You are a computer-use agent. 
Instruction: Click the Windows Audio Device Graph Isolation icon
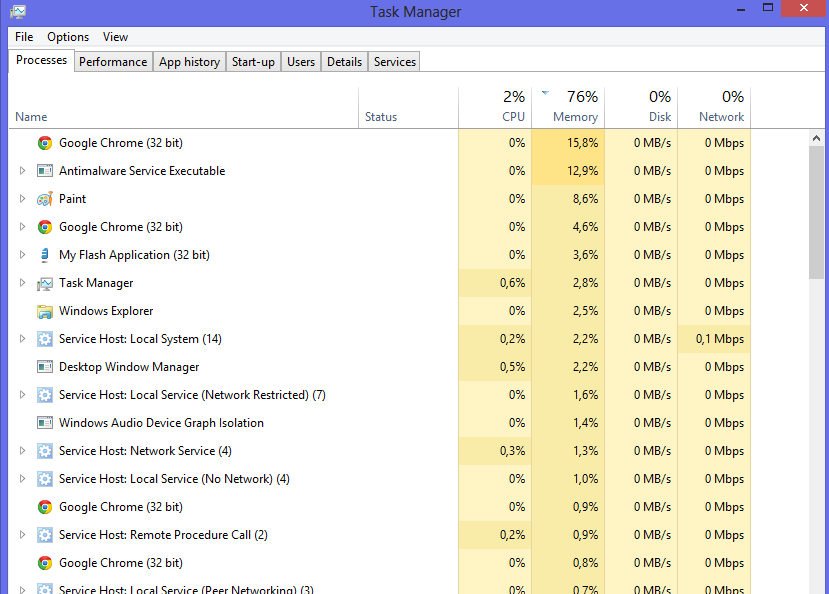pos(45,423)
